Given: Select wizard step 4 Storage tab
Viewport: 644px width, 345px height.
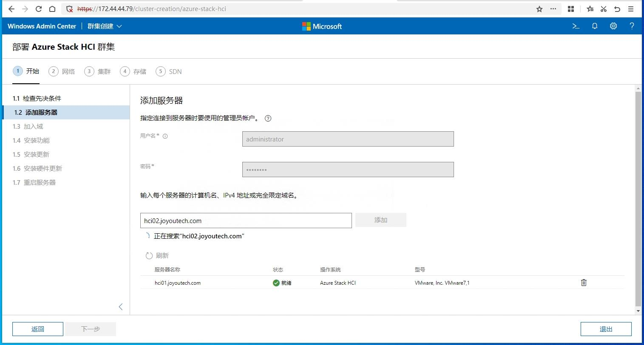Looking at the screenshot, I should pos(133,71).
